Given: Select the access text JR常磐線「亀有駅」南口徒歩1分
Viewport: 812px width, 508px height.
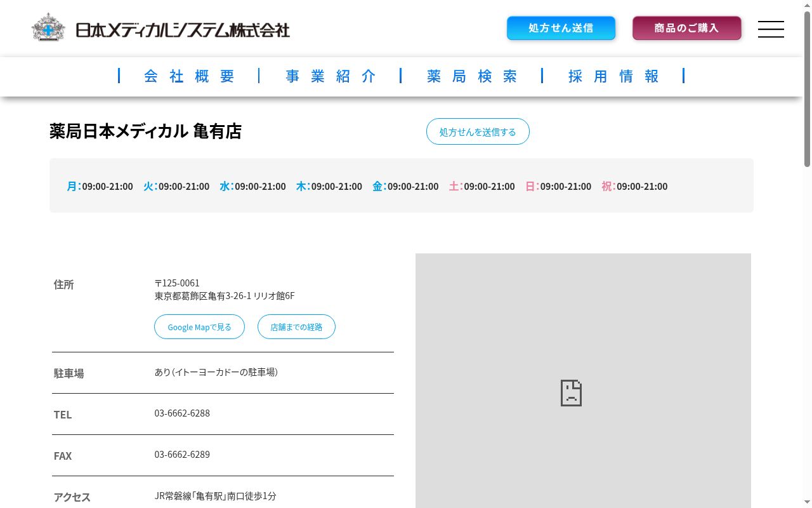Looking at the screenshot, I should click(216, 496).
